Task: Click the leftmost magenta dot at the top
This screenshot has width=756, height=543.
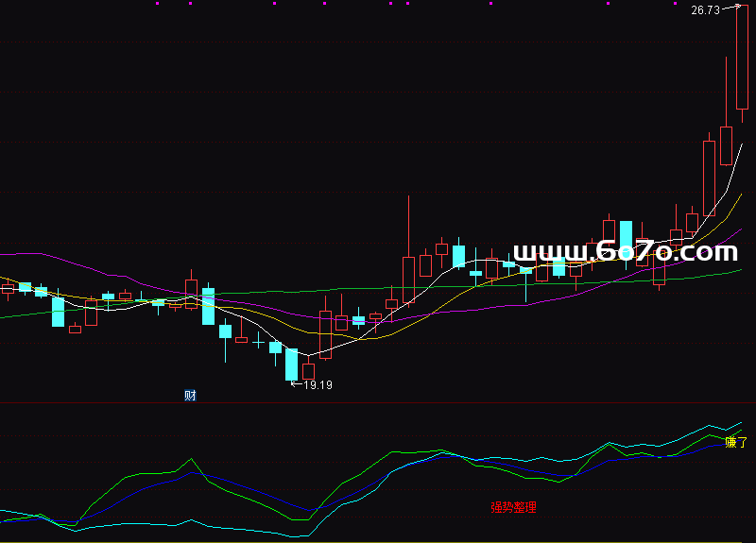Action: (x=157, y=3)
